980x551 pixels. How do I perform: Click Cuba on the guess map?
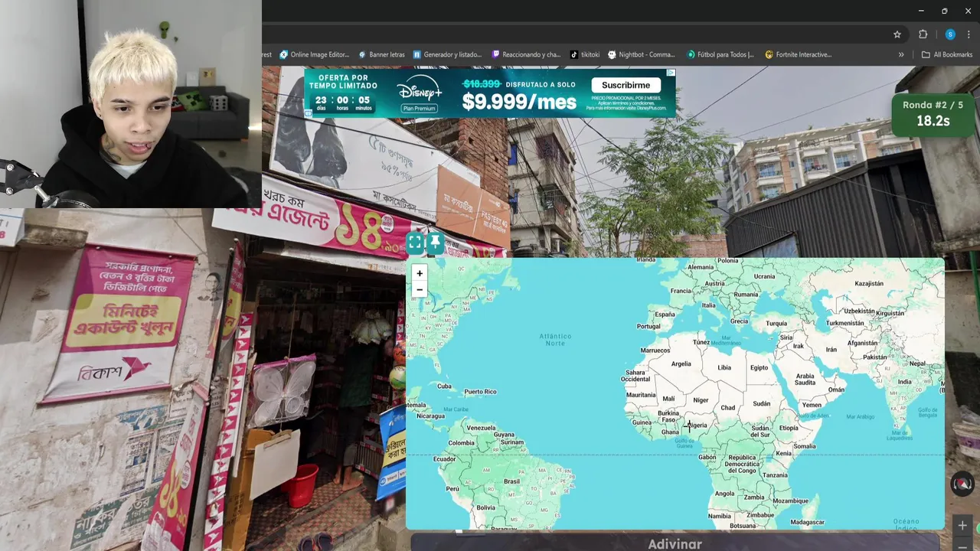444,386
